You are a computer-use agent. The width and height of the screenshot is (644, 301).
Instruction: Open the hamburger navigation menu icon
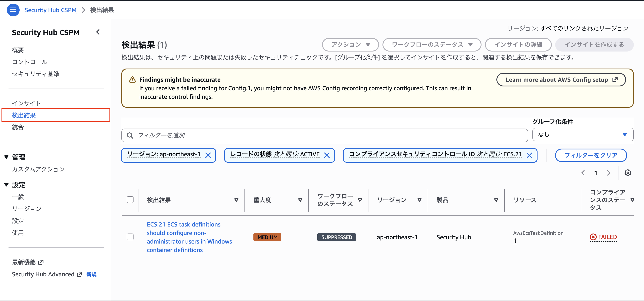tap(13, 10)
